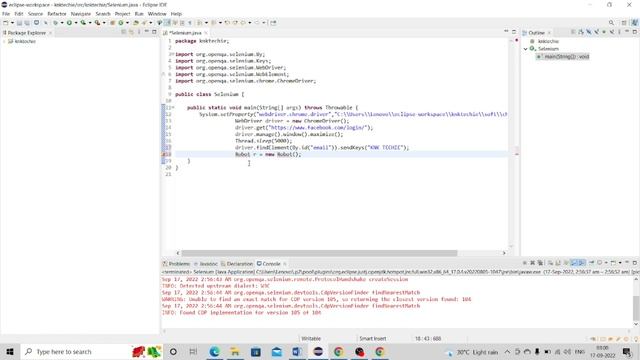Viewport: 640px width, 360px height.
Task: Select main(String[]) : void in Outline
Action: pyautogui.click(x=563, y=56)
